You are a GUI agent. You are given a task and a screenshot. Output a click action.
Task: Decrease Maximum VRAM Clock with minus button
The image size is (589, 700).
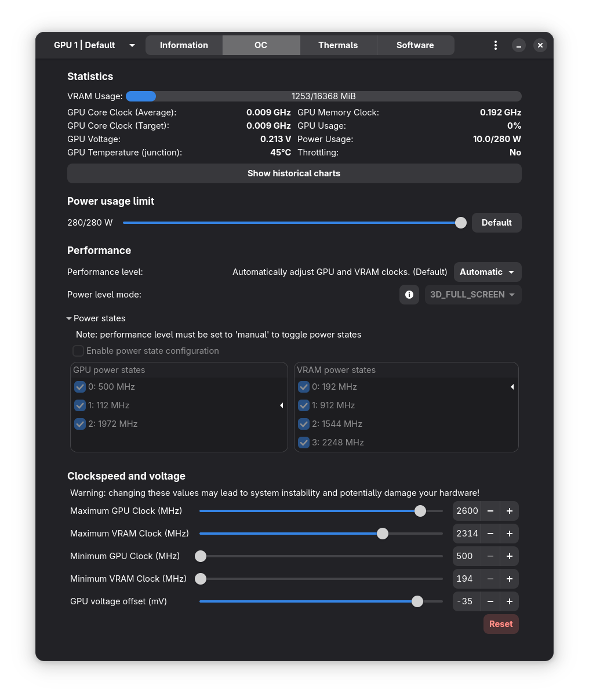tap(490, 534)
